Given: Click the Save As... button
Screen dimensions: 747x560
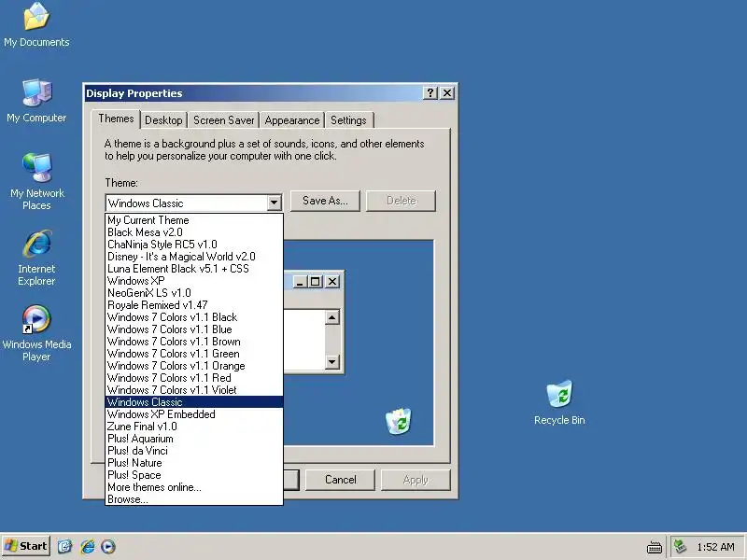Looking at the screenshot, I should pyautogui.click(x=325, y=201).
